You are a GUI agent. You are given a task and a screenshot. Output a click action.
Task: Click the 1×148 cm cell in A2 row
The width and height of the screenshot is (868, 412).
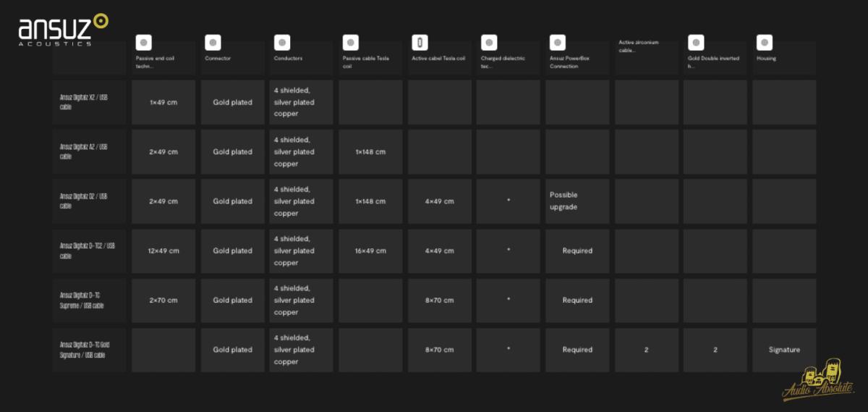point(370,152)
